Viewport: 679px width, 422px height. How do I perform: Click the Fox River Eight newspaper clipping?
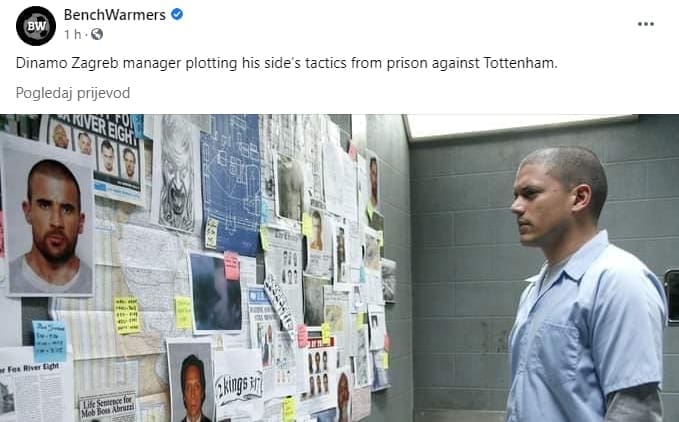click(35, 385)
